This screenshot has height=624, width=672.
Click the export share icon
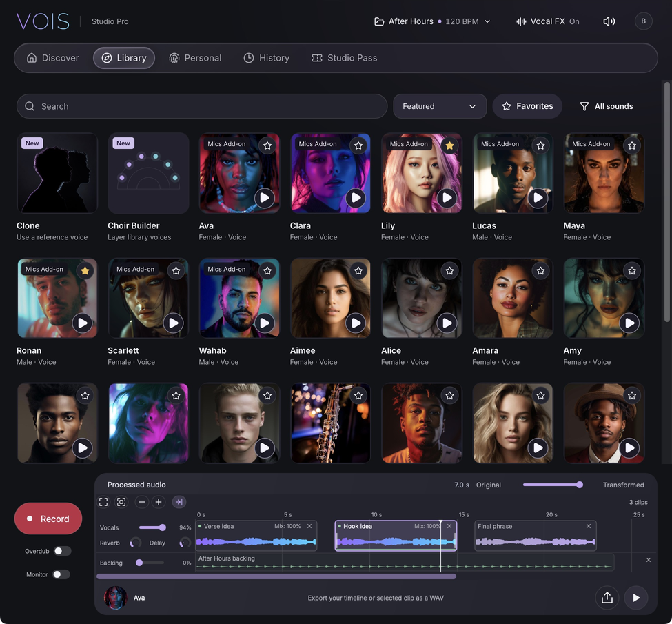tap(607, 597)
